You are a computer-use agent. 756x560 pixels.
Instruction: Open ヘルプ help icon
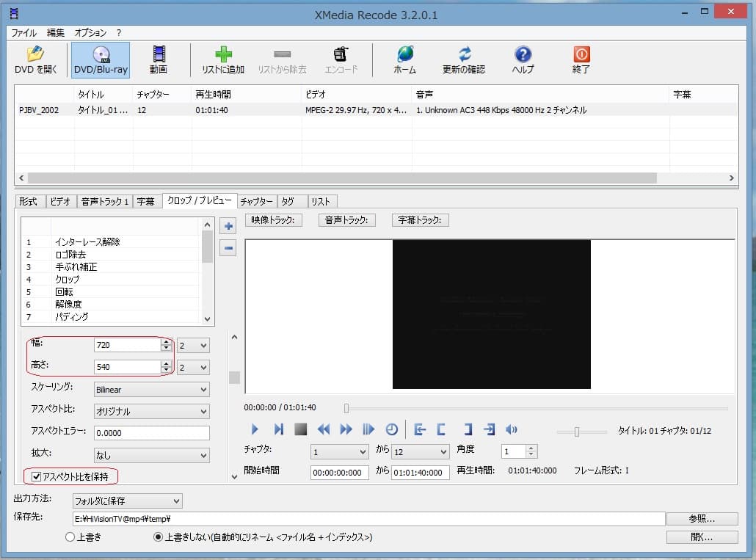[x=523, y=60]
